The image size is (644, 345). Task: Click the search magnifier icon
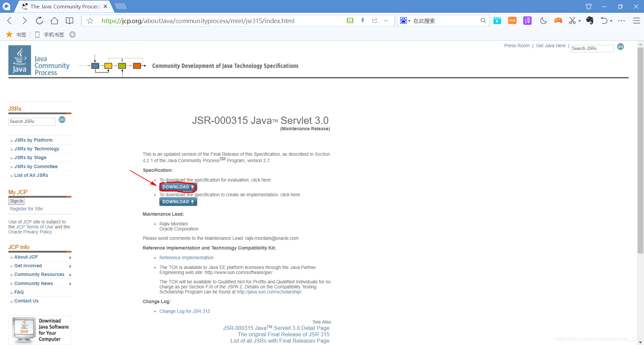click(x=483, y=21)
